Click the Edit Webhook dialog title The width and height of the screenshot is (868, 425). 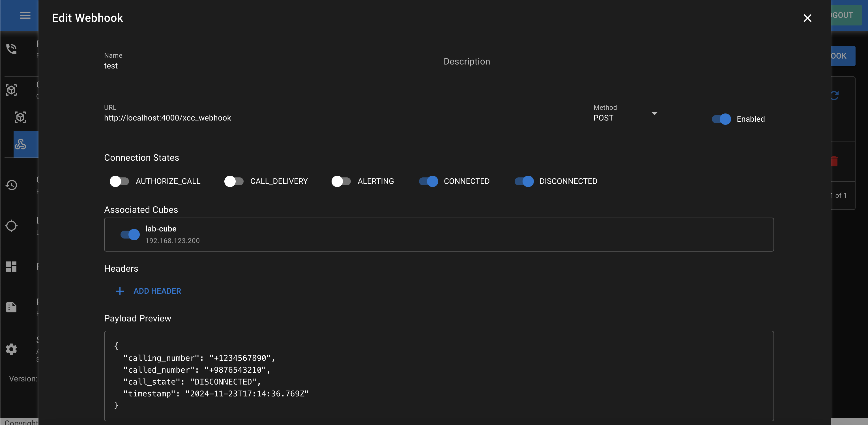[88, 18]
